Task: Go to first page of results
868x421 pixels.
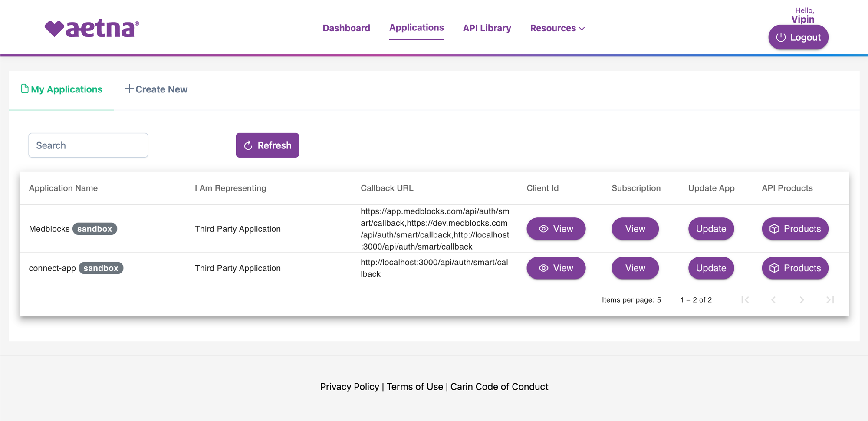Action: point(745,300)
